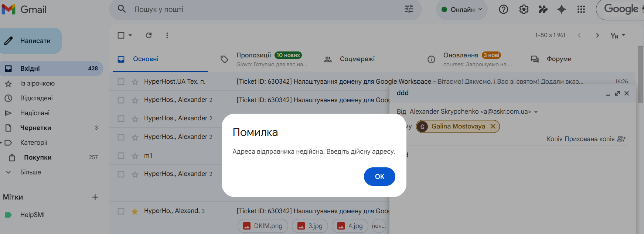
Task: Click the three-dot More actions icon
Action: pos(167,35)
